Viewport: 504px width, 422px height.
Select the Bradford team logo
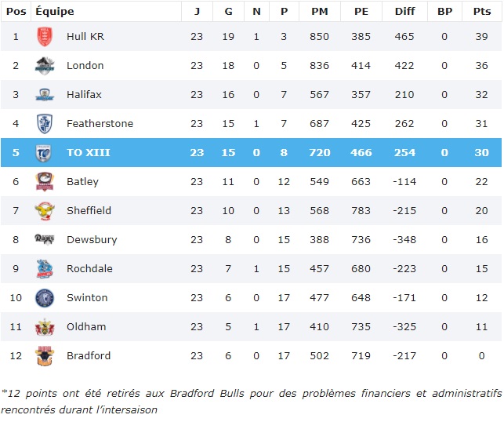[45, 356]
